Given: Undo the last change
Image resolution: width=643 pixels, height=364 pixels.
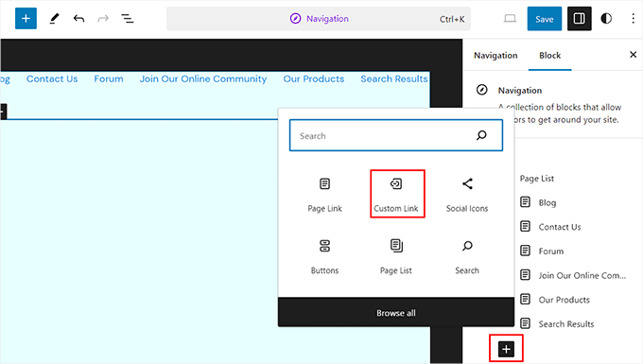Looking at the screenshot, I should (x=78, y=19).
